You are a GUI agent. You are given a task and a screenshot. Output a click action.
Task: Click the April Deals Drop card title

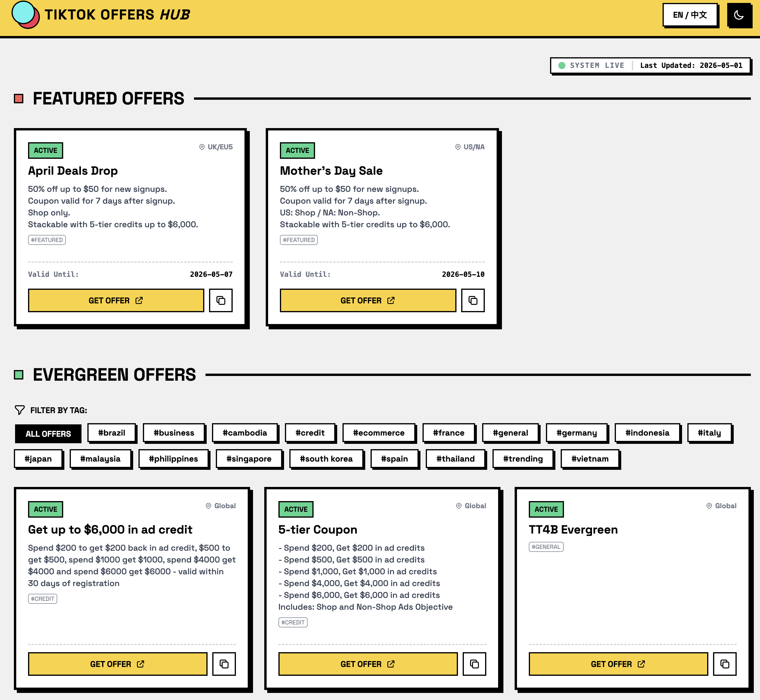pyautogui.click(x=73, y=171)
